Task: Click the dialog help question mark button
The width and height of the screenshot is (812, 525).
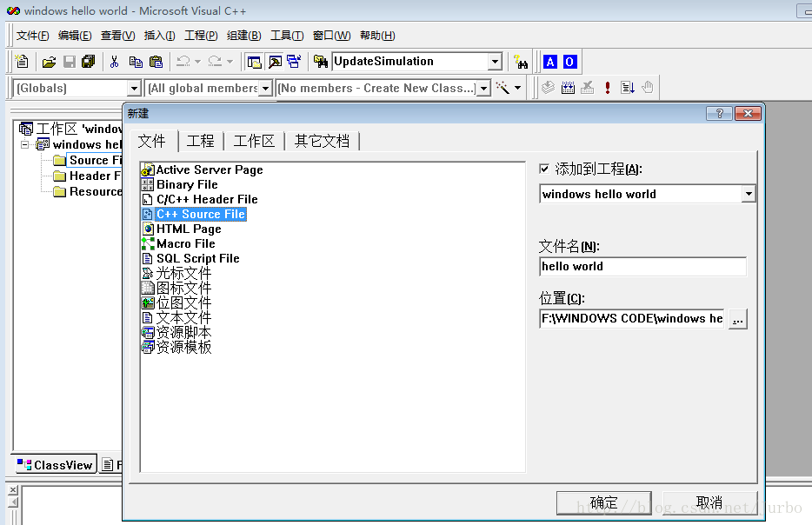Action: pos(719,113)
